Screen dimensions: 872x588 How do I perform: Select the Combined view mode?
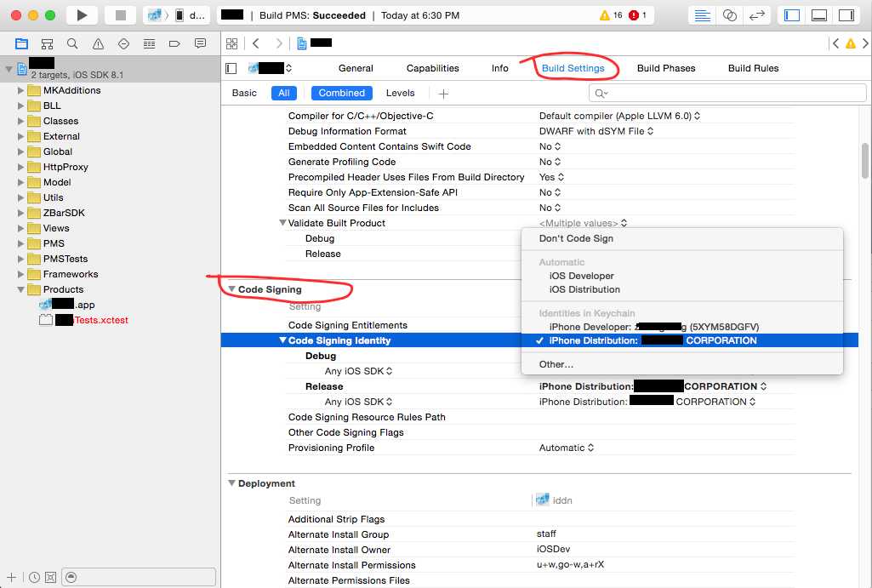pos(341,93)
